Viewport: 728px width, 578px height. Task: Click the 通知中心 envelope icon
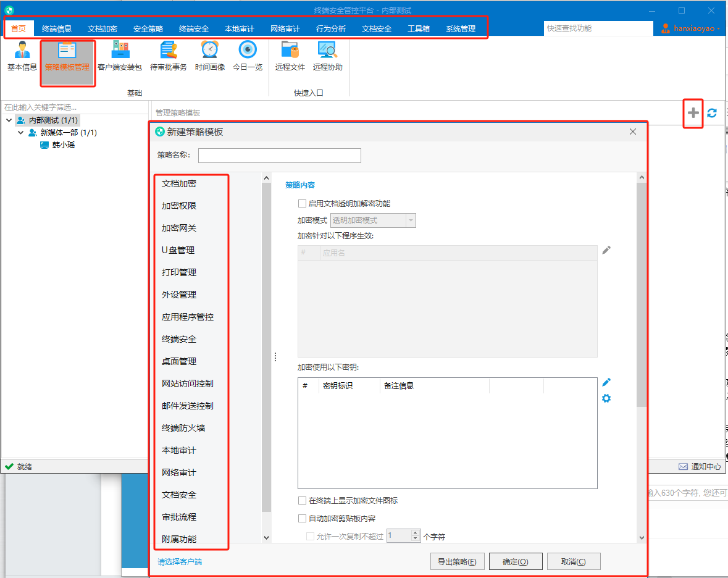point(683,467)
